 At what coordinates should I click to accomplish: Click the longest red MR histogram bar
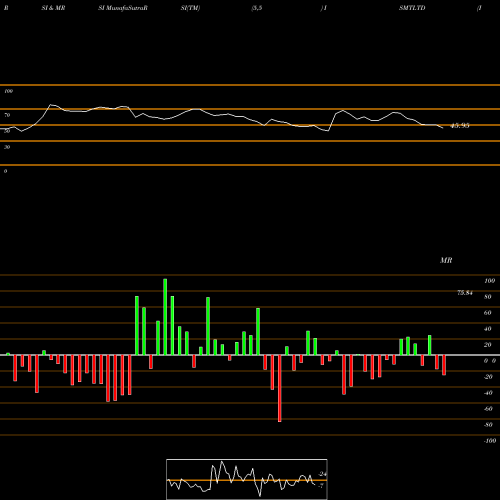(280, 388)
